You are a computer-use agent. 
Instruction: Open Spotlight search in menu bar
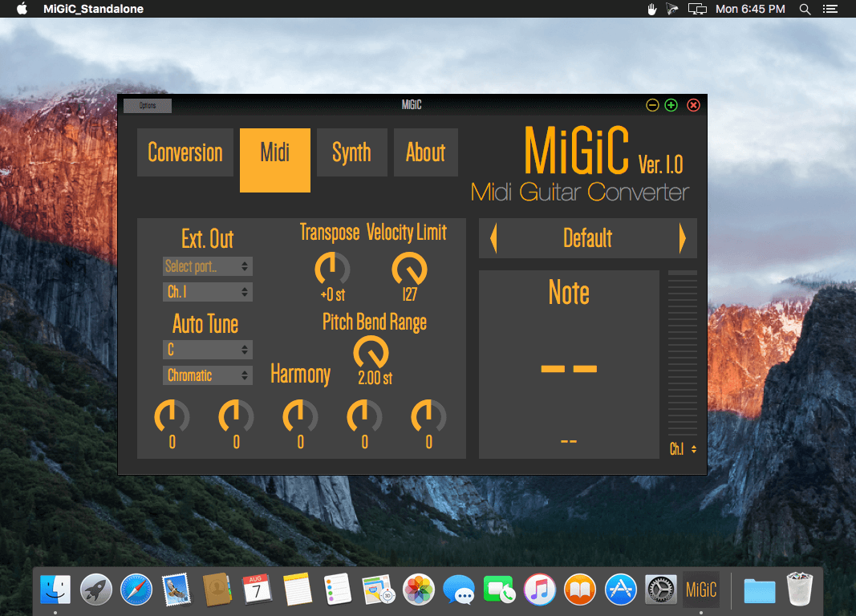[805, 9]
